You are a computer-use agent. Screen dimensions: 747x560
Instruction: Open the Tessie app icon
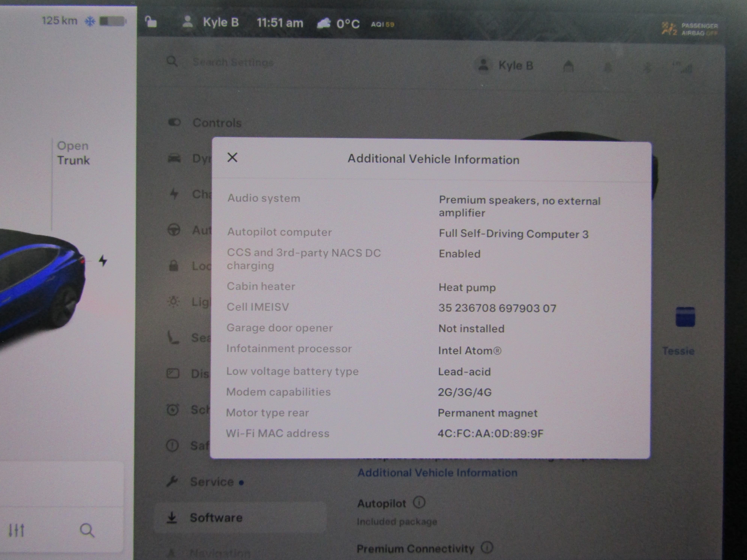(x=685, y=317)
